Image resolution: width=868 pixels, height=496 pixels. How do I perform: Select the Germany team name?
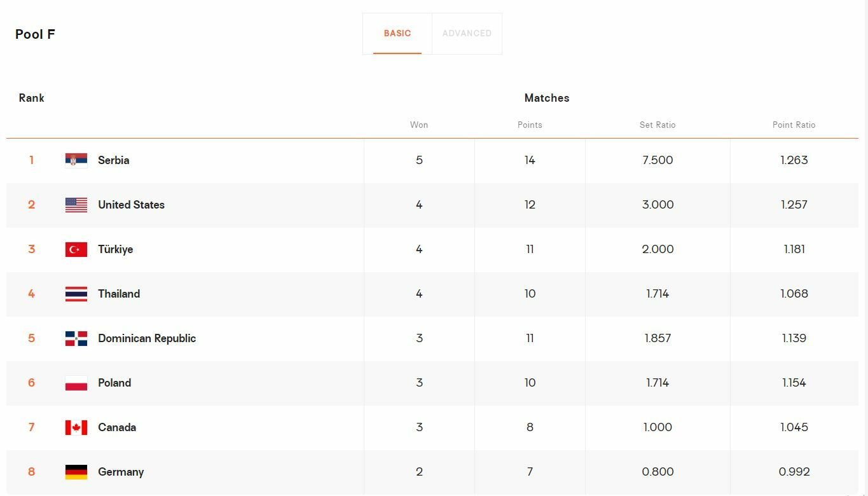coord(121,472)
